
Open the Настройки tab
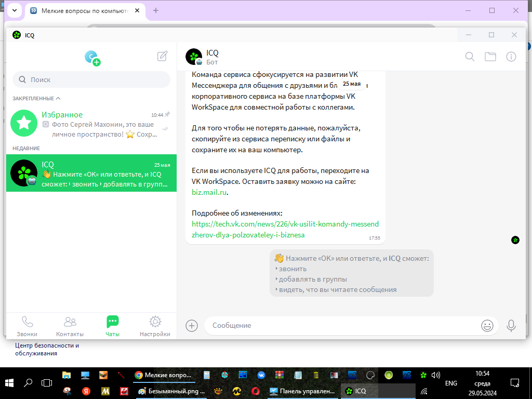pos(155,326)
